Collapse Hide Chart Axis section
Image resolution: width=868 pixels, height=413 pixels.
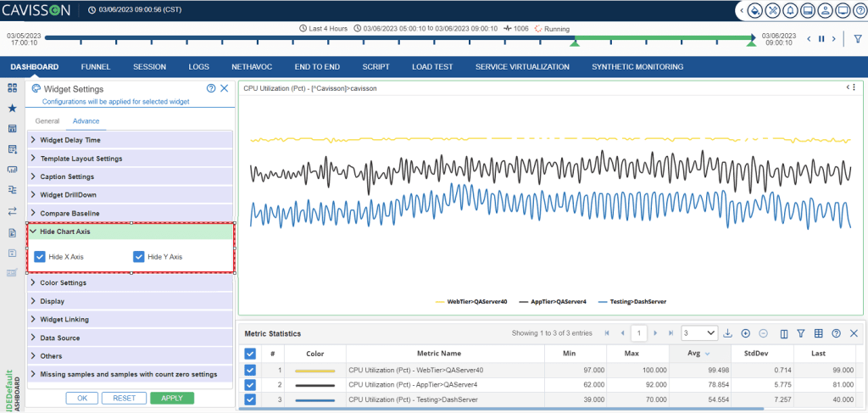click(131, 232)
